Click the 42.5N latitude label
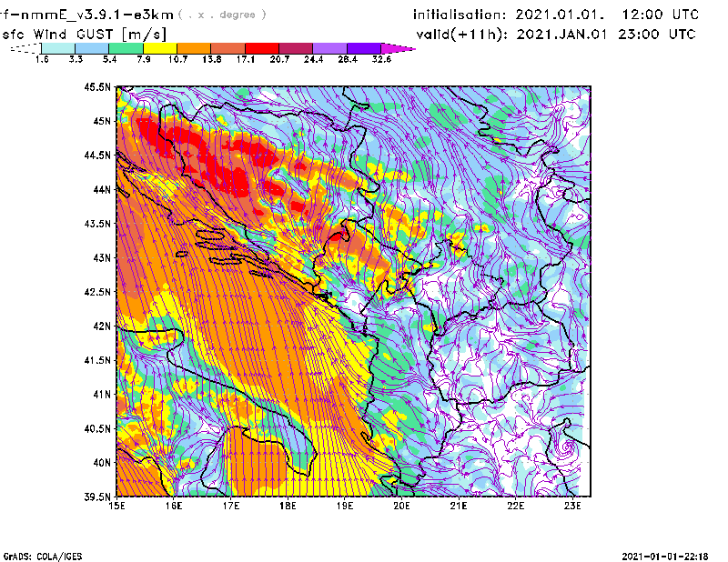The height and width of the screenshot is (562, 728). coord(97,292)
